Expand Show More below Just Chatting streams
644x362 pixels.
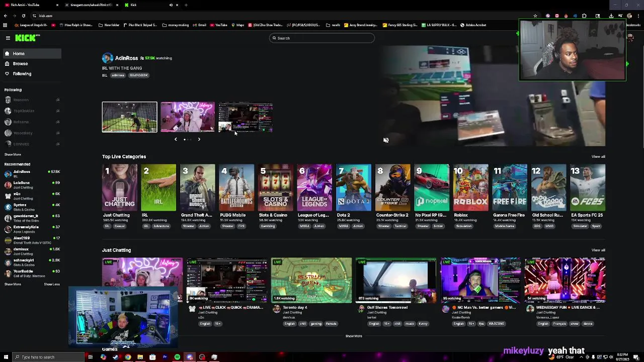354,336
